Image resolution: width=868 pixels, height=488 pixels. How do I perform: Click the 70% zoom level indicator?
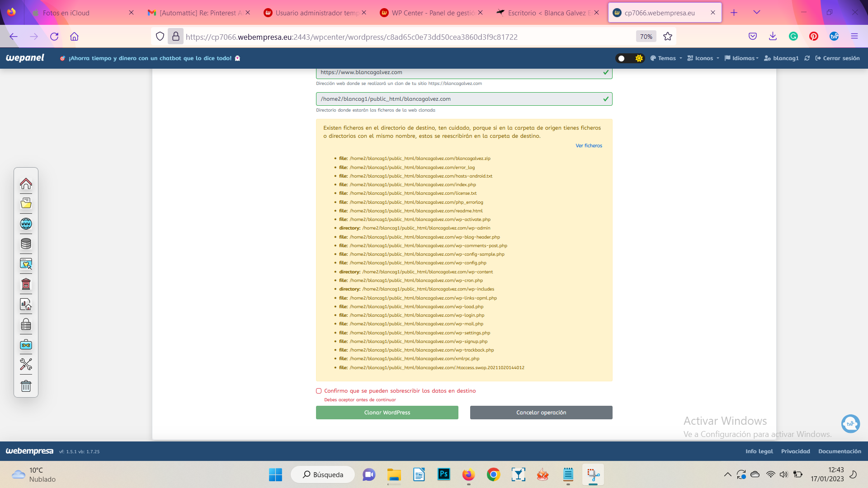click(646, 37)
